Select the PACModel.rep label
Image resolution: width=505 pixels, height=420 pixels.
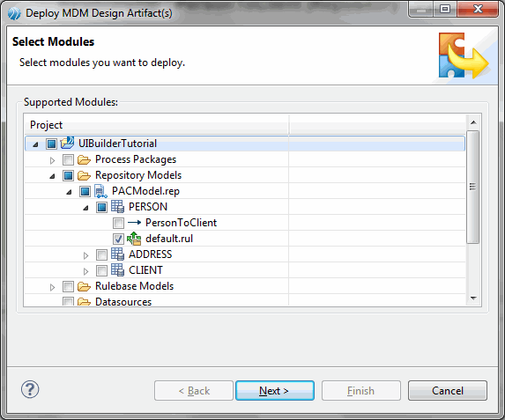click(145, 191)
